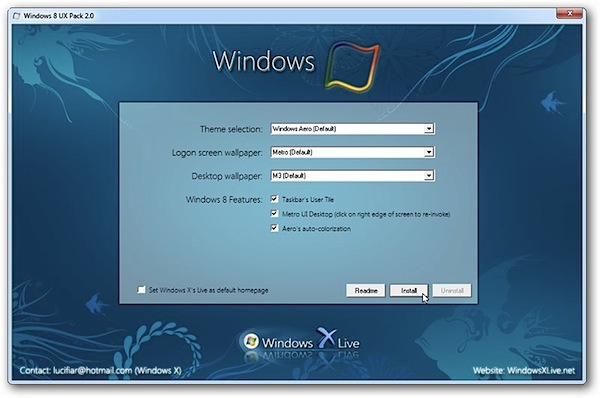Expand the Theme selection dropdown arrow
600x398 pixels.
tap(429, 129)
